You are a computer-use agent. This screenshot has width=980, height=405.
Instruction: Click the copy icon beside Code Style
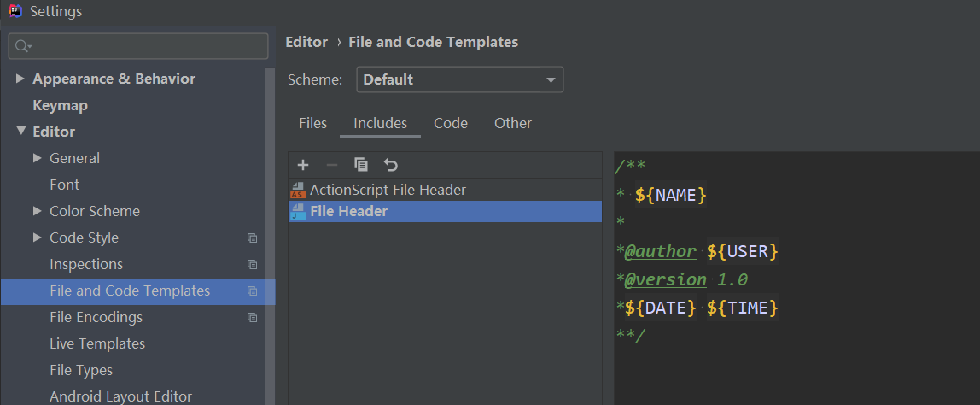click(252, 238)
